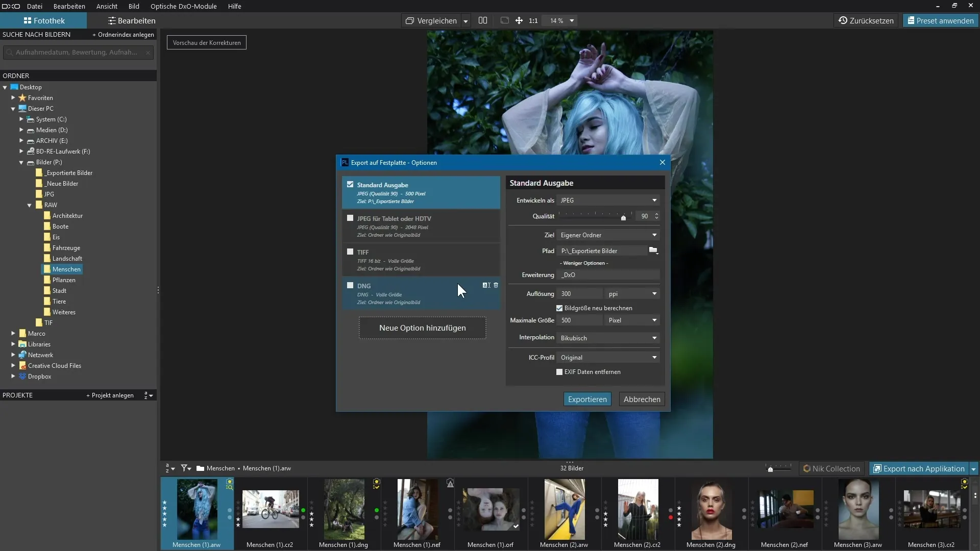
Task: Click the Erweiterung _DxO input field
Action: pos(608,275)
